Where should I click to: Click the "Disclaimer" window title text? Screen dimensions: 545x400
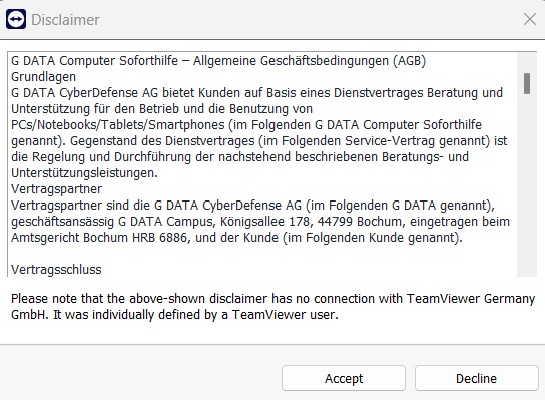pyautogui.click(x=65, y=20)
